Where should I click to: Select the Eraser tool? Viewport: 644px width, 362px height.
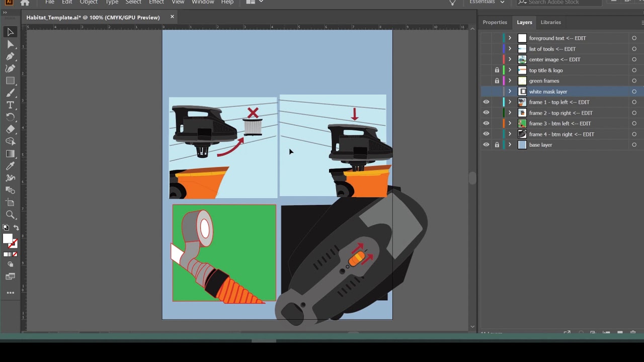pyautogui.click(x=10, y=129)
